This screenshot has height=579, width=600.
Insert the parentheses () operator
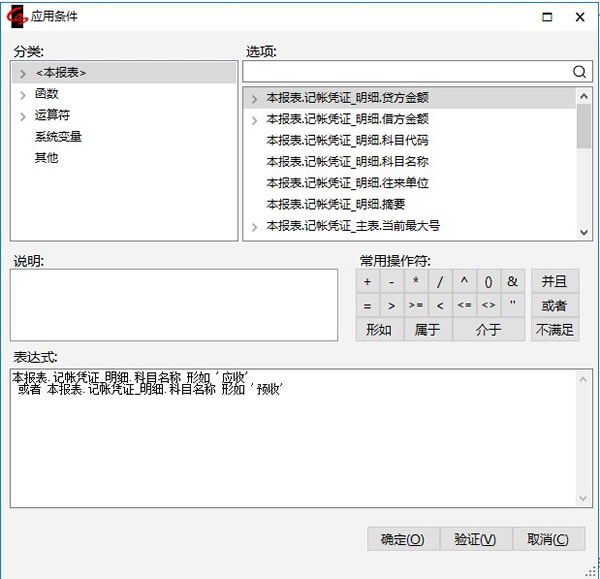(x=488, y=282)
